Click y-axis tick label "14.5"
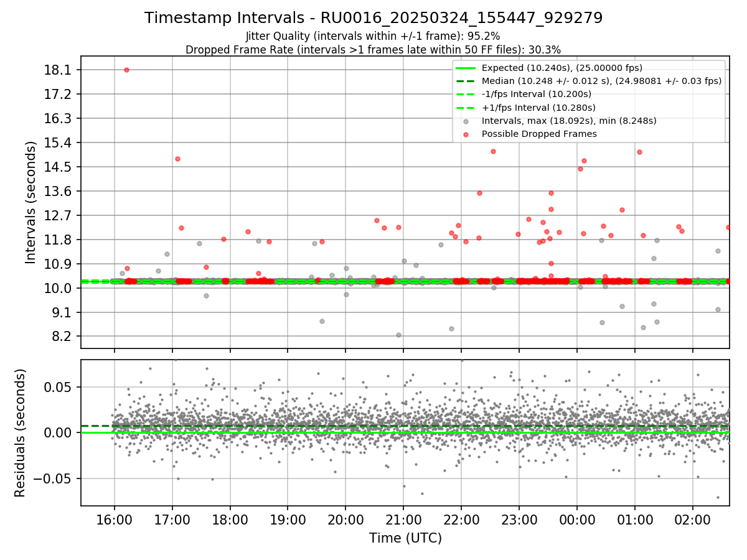The image size is (747, 560). pyautogui.click(x=57, y=167)
